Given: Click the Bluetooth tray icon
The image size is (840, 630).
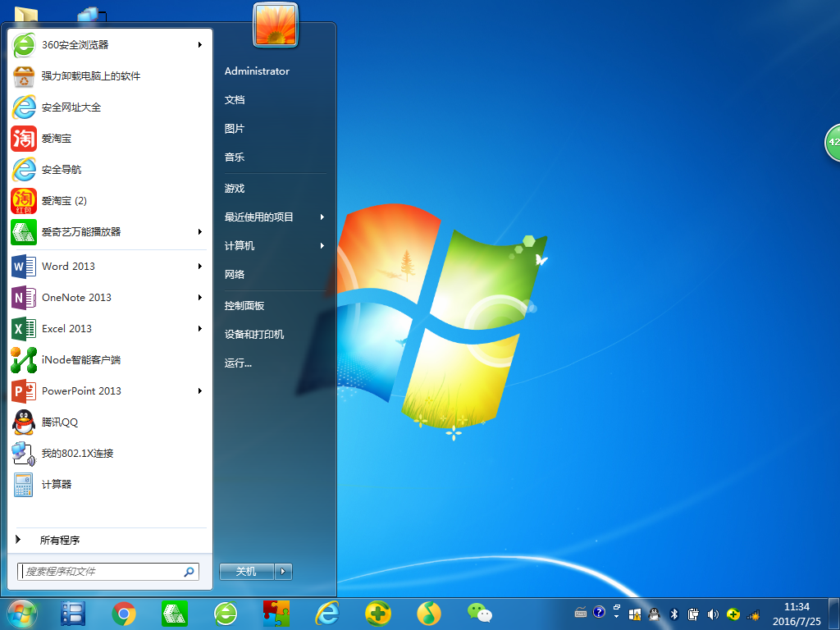Looking at the screenshot, I should click(x=674, y=614).
